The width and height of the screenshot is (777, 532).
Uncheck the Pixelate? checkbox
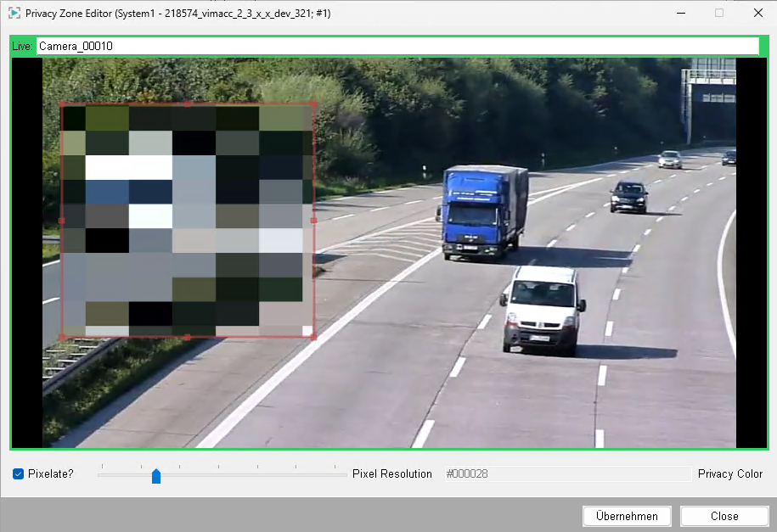pyautogui.click(x=19, y=474)
